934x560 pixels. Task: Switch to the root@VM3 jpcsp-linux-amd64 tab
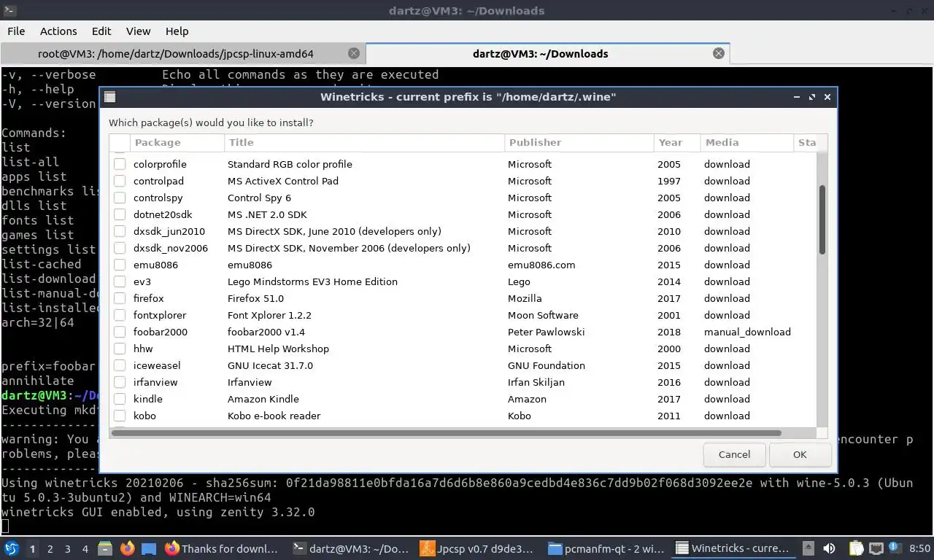pyautogui.click(x=182, y=54)
